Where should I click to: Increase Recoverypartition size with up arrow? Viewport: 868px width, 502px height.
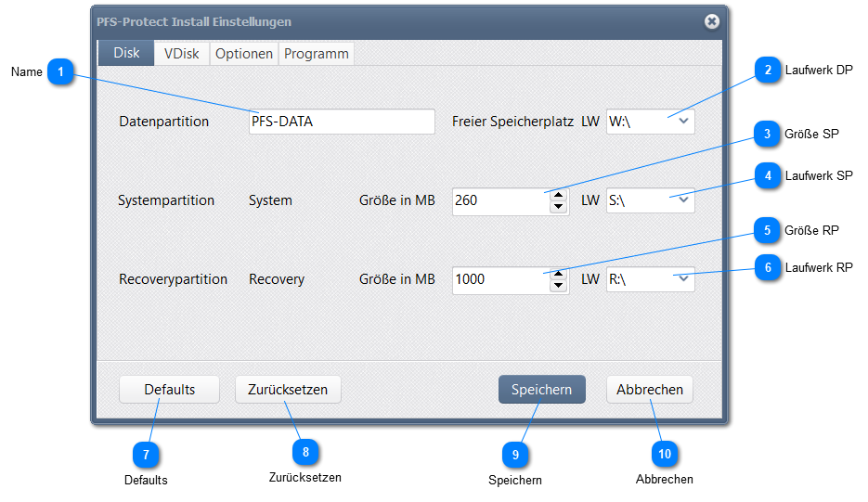click(558, 273)
